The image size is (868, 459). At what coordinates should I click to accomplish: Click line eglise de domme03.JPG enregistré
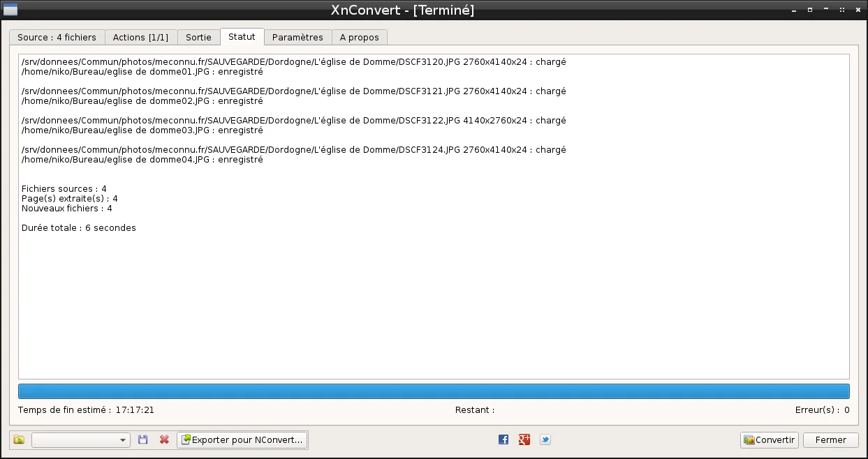[x=142, y=130]
